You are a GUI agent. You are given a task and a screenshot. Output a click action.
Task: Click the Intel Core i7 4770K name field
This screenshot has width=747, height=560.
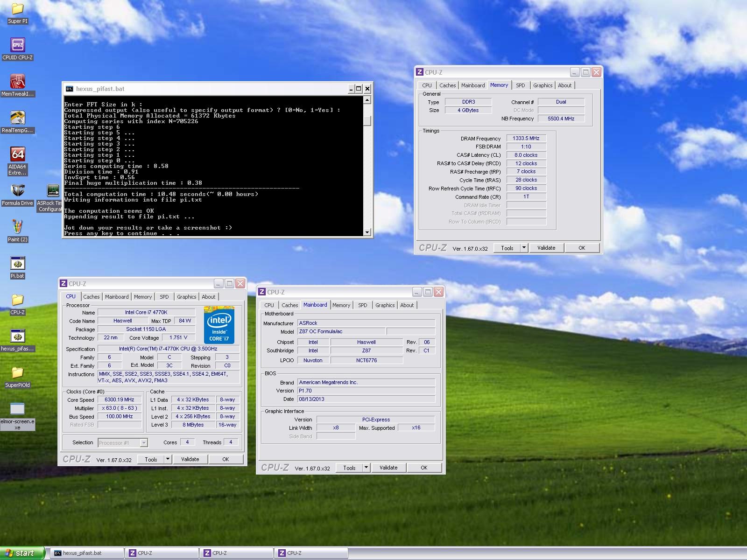[x=146, y=312]
